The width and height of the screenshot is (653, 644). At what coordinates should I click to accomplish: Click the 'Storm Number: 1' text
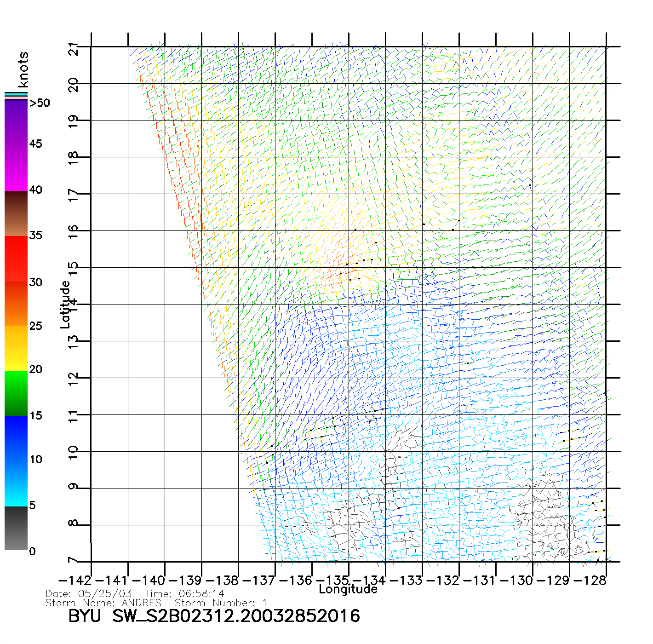pos(221,603)
